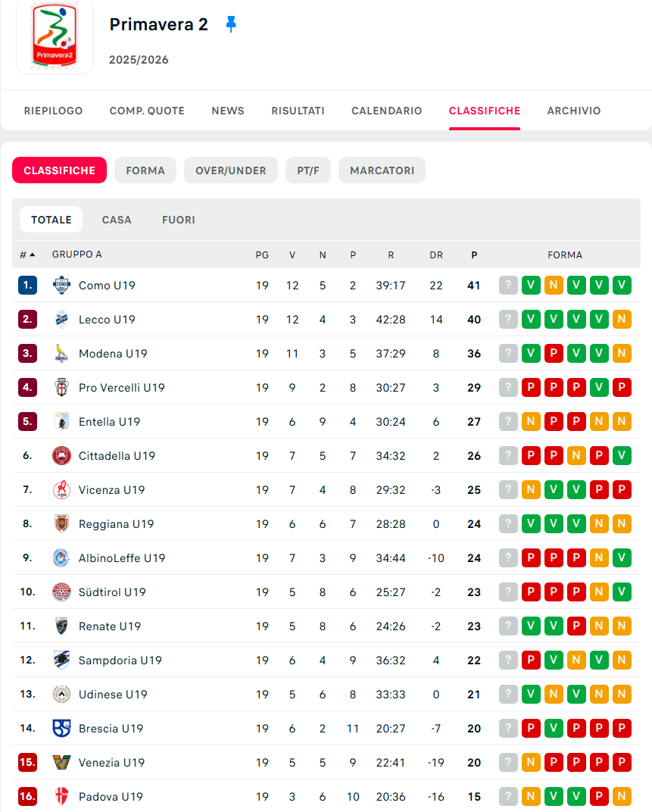
Task: Click the Padova U19 team crest
Action: click(61, 797)
